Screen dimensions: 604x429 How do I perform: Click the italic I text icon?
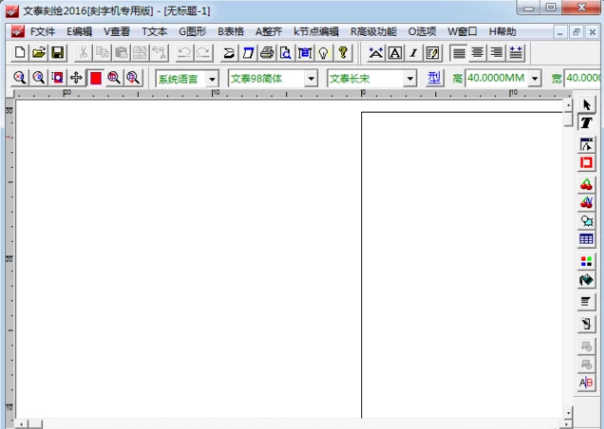pyautogui.click(x=414, y=52)
